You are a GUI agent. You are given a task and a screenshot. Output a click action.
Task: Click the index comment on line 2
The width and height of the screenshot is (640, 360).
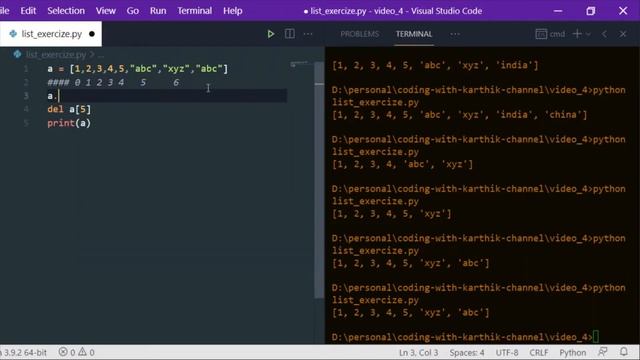(113, 82)
